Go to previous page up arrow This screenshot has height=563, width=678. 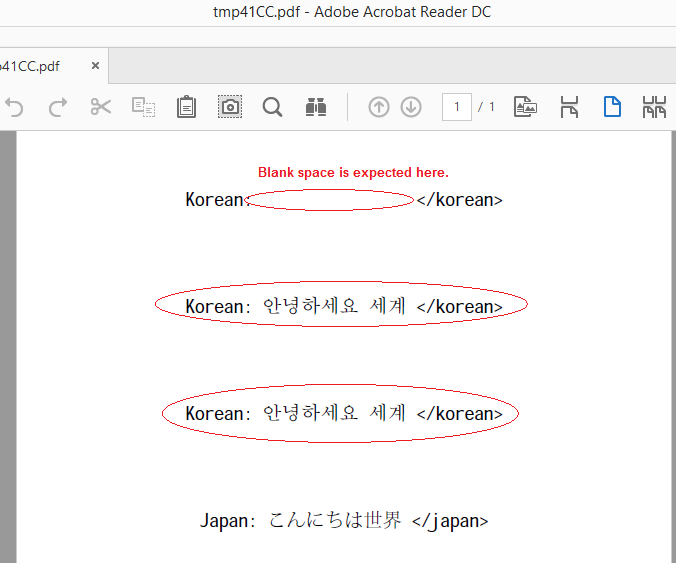pos(379,107)
